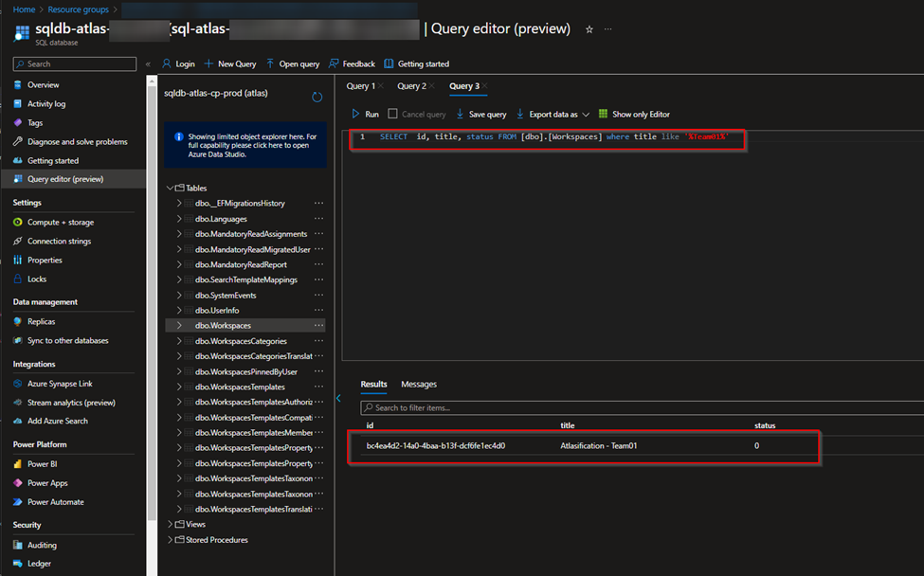Open Connection strings settings
Image resolution: width=924 pixels, height=576 pixels.
[59, 242]
